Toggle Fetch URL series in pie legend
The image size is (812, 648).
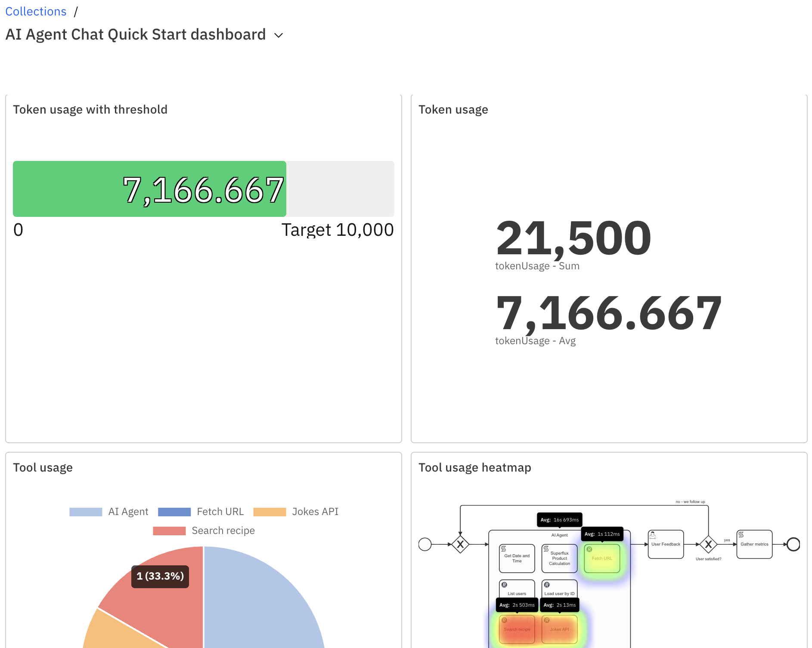pos(220,512)
